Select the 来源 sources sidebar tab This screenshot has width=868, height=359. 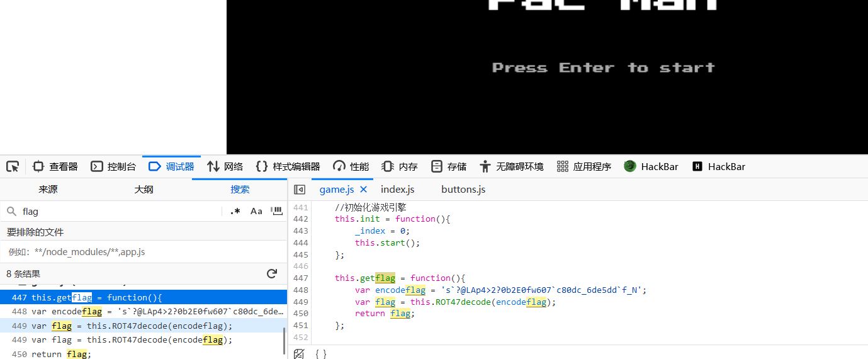tap(48, 190)
